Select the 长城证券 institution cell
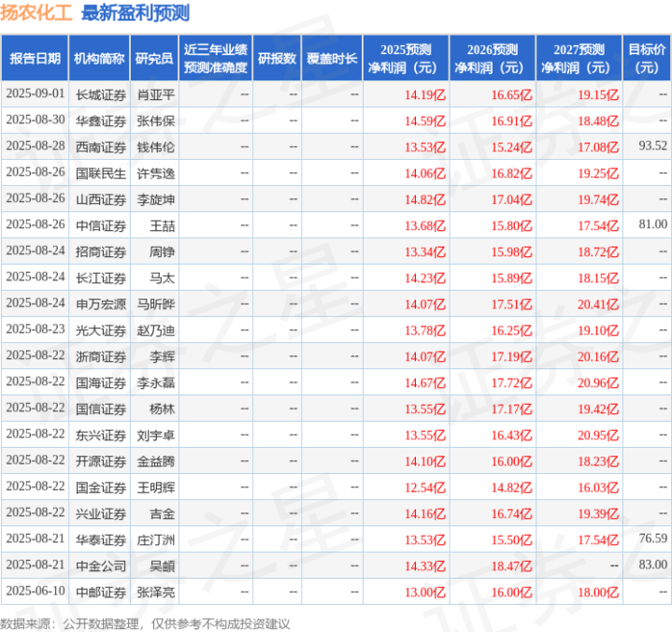Viewport: 672px width, 632px height. click(101, 94)
